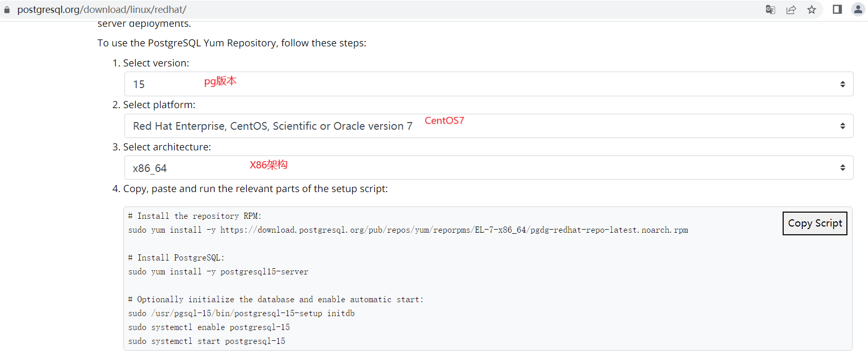Click the red X86架构 annotation
Image resolution: width=868 pixels, height=364 pixels.
pyautogui.click(x=268, y=165)
